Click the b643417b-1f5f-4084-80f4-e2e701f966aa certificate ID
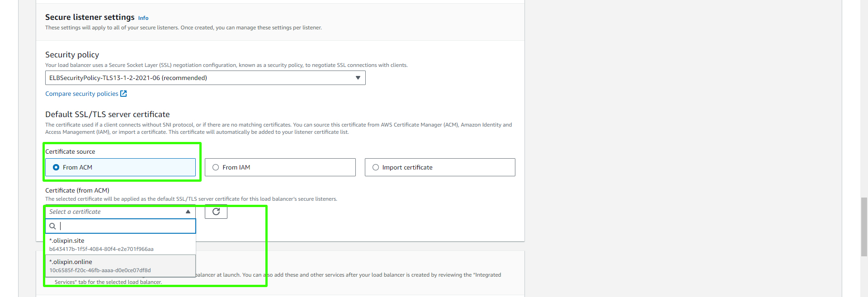 101,249
